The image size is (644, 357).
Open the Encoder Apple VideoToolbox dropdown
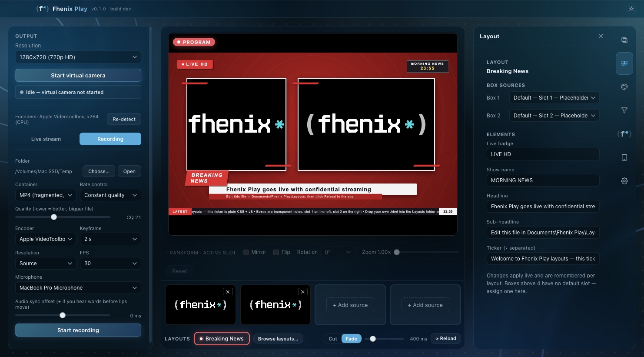(46, 239)
